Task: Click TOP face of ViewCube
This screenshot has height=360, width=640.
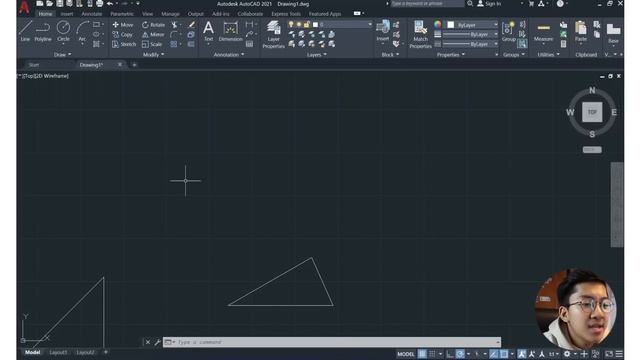Action: 592,112
